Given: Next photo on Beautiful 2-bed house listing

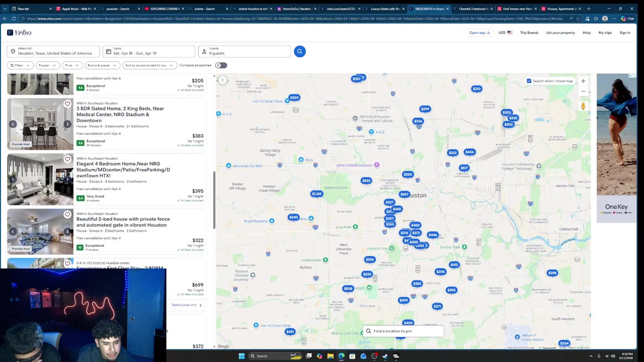Looking at the screenshot, I should [67, 232].
